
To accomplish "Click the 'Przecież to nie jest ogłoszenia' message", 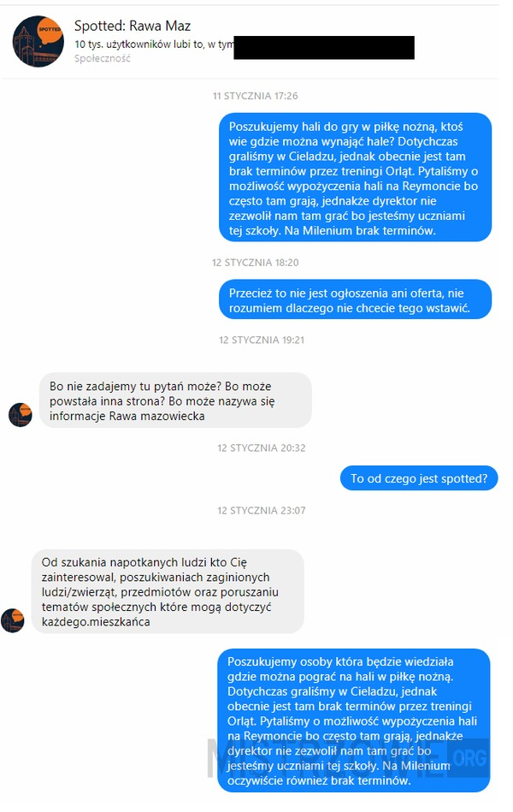I will click(x=355, y=299).
